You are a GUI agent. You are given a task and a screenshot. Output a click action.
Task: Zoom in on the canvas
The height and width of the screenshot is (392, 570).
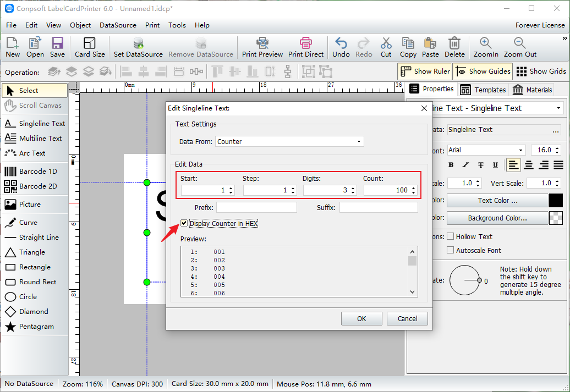[486, 47]
